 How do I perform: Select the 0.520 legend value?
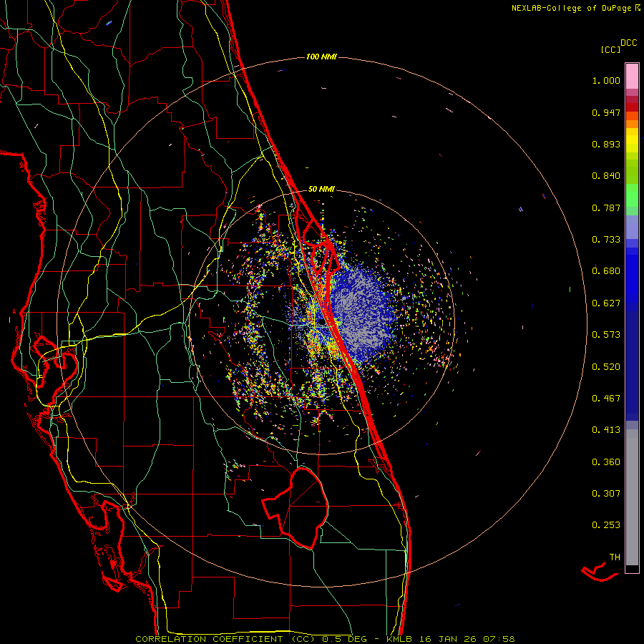point(606,367)
